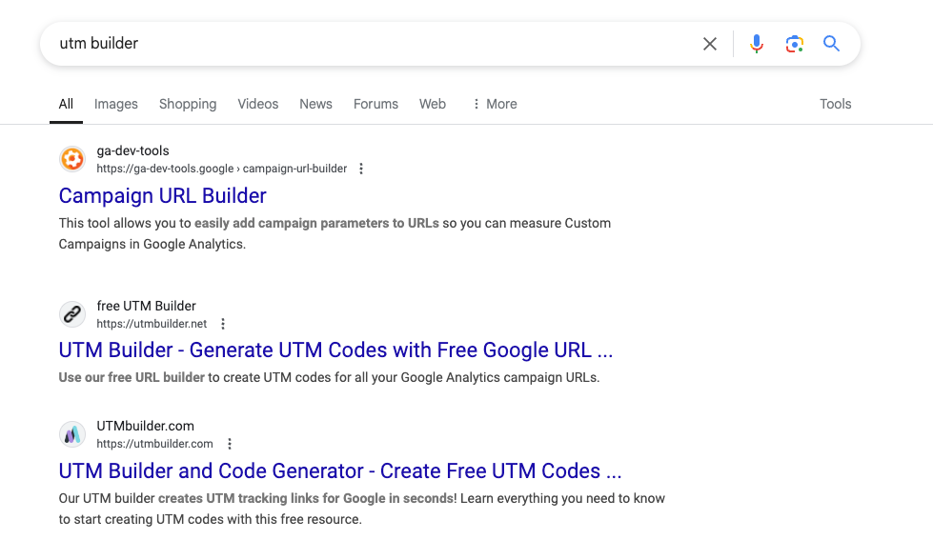Open the UTM Builder and Code Generator link
Image resolution: width=933 pixels, height=560 pixels.
pyautogui.click(x=340, y=470)
